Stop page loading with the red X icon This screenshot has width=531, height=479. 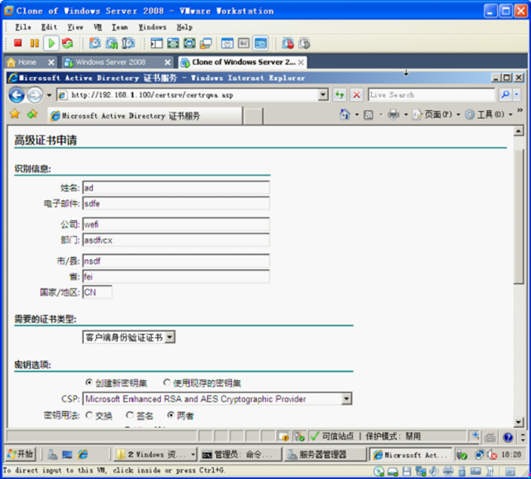point(356,95)
